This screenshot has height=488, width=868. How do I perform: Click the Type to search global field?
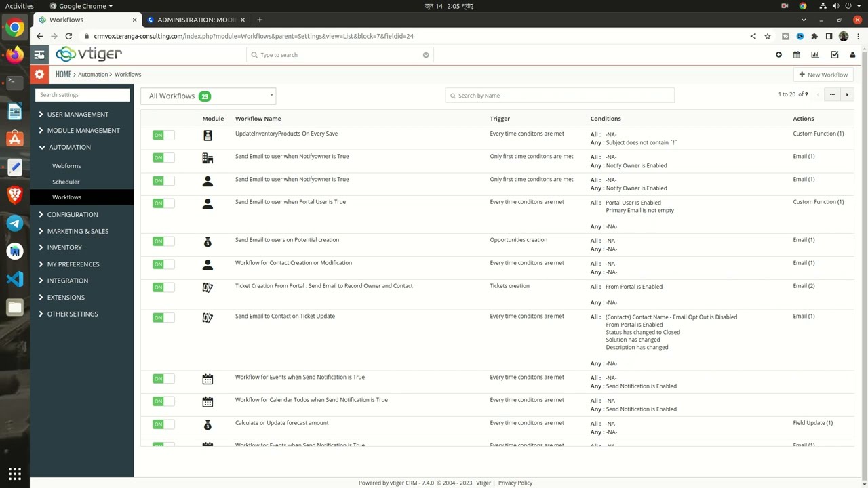(x=340, y=55)
